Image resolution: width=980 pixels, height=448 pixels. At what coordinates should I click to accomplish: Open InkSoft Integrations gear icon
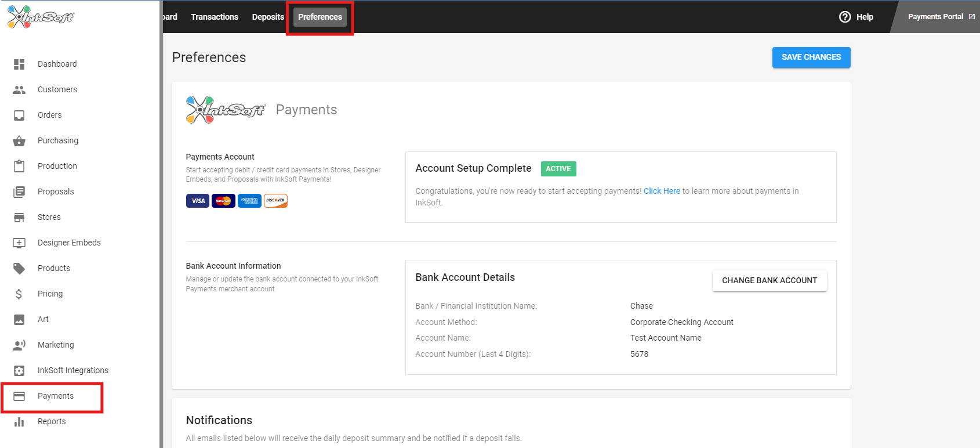point(19,371)
